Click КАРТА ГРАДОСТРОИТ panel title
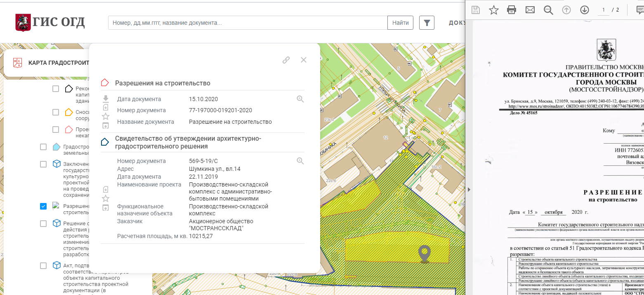644x295 pixels. [59, 63]
